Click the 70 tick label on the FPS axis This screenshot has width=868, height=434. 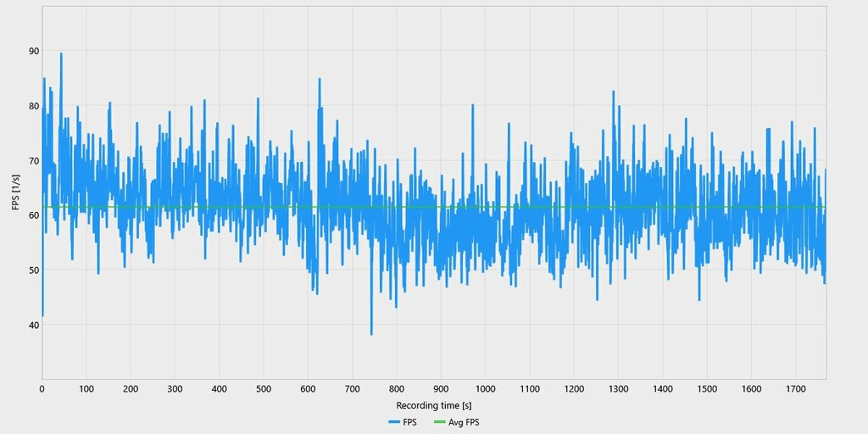[33, 160]
